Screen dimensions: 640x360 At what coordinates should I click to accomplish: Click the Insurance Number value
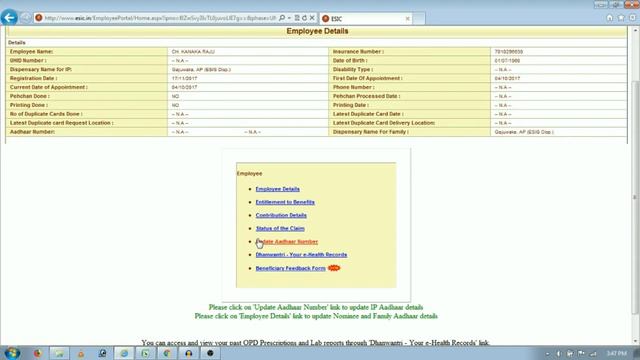(x=509, y=52)
